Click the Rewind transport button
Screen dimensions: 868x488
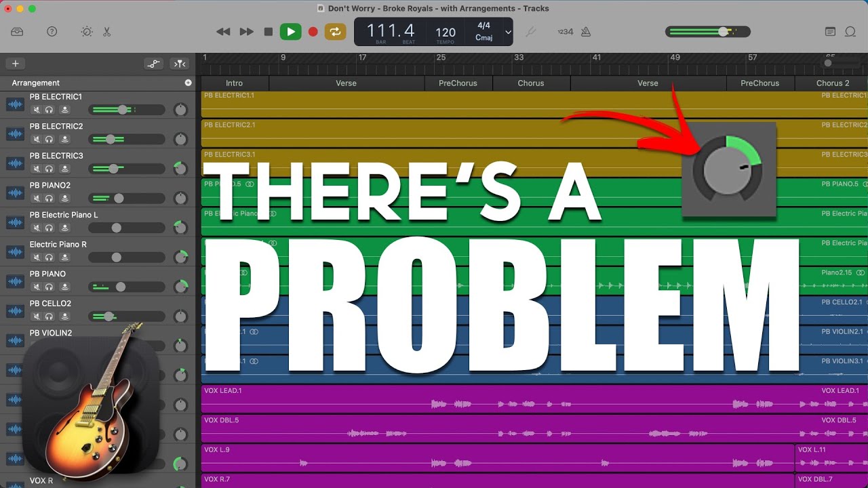(x=223, y=32)
